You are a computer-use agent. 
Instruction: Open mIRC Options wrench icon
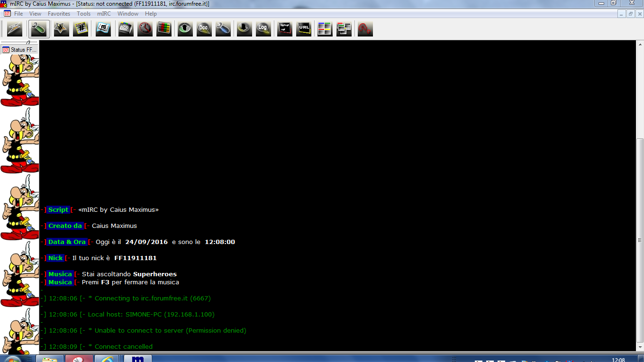38,29
